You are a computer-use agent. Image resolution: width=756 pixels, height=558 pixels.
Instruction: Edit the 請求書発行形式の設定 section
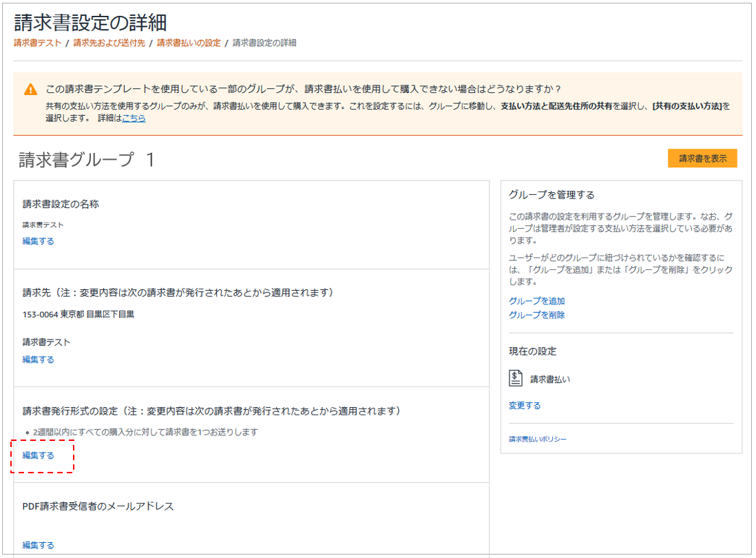pyautogui.click(x=38, y=456)
